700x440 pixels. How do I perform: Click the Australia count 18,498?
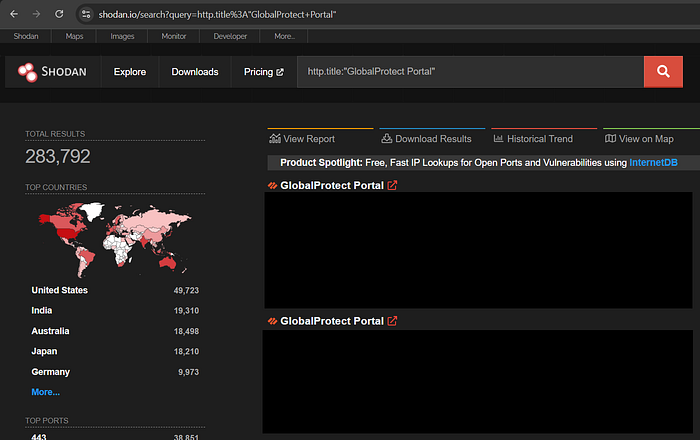[x=186, y=331]
